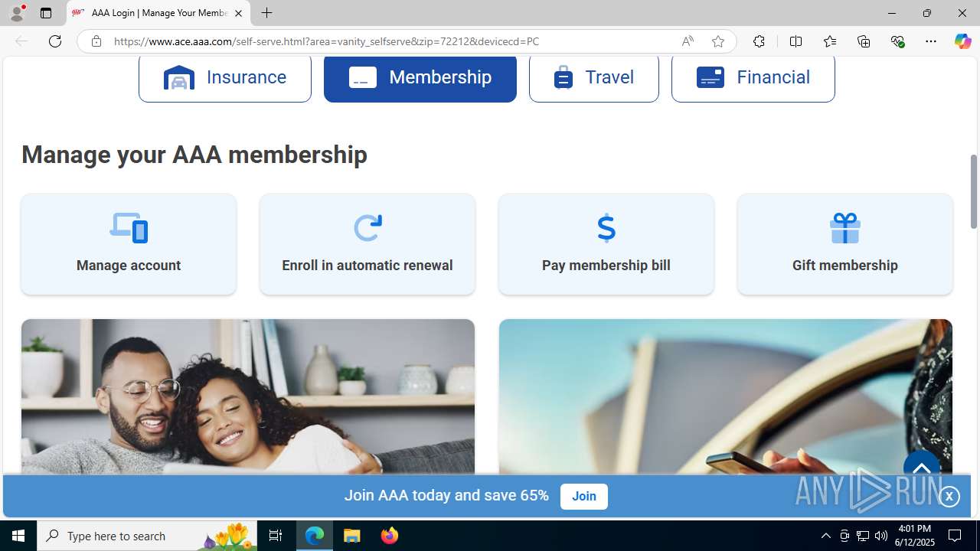Image resolution: width=980 pixels, height=551 pixels.
Task: Dismiss the Join AAA banner
Action: pos(949,497)
